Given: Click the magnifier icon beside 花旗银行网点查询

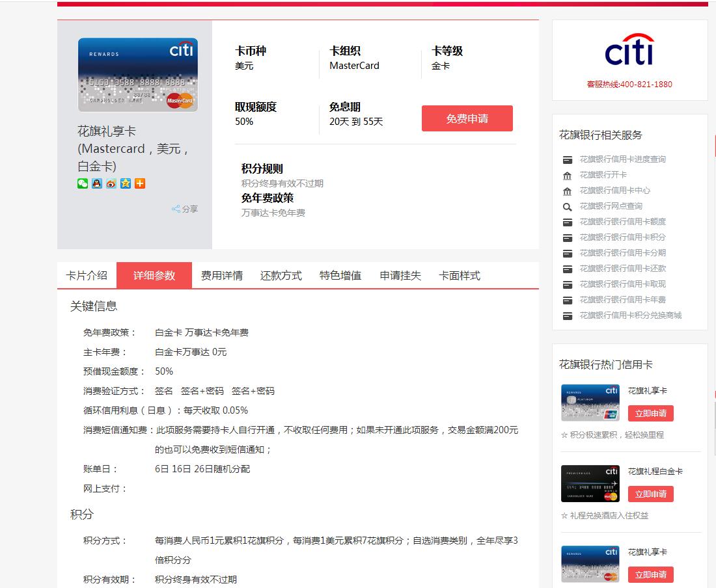Looking at the screenshot, I should click(567, 206).
